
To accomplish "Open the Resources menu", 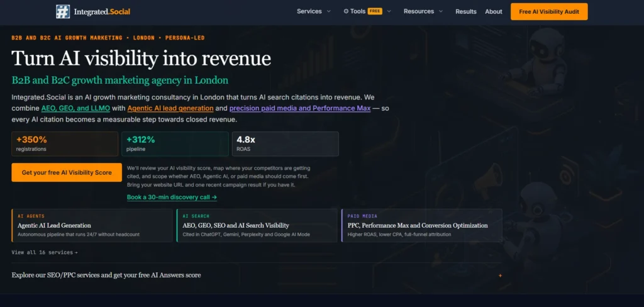I will tap(418, 11).
